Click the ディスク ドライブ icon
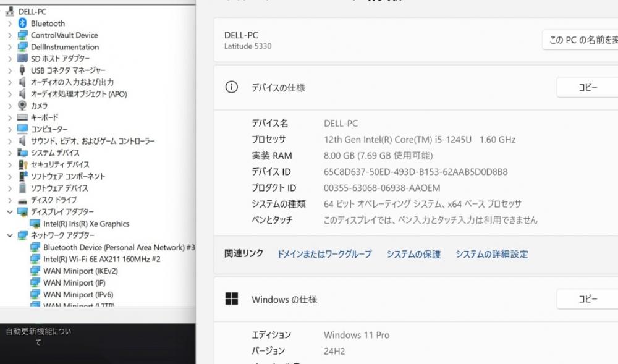This screenshot has height=364, width=618. tap(22, 200)
